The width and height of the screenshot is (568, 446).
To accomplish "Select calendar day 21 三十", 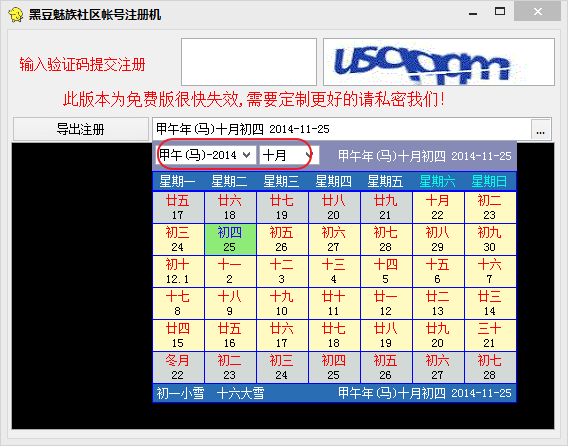I will 490,335.
